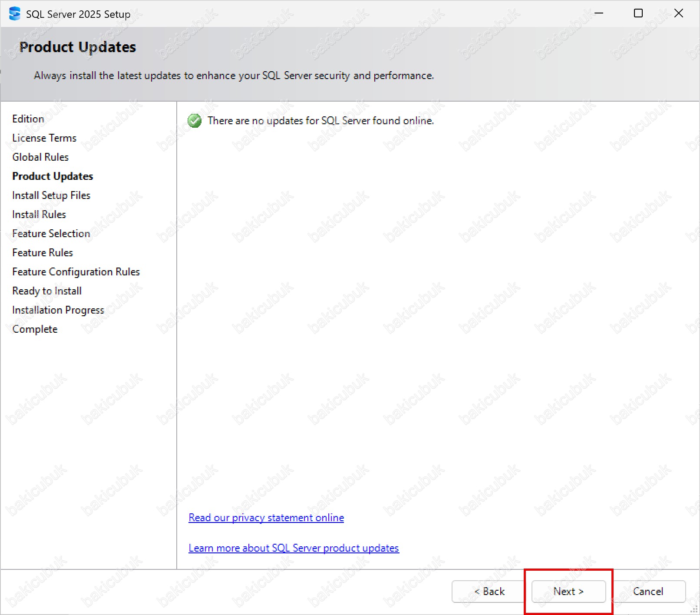Select the Product Updates step in sidebar

[53, 176]
